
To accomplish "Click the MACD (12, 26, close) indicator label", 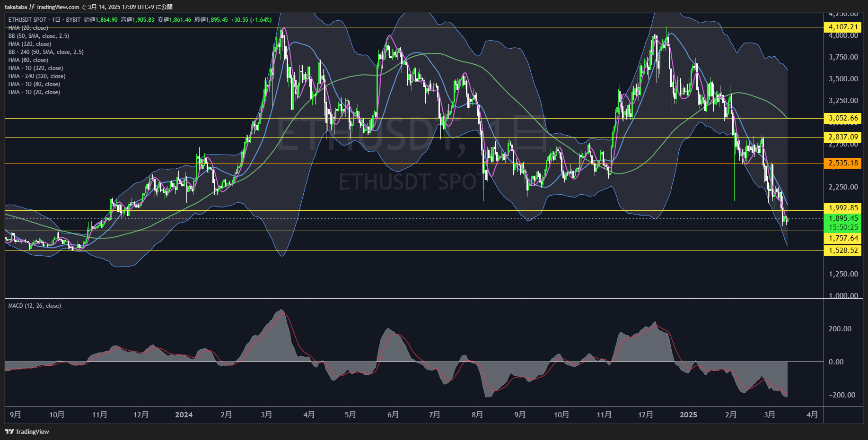I will click(35, 306).
